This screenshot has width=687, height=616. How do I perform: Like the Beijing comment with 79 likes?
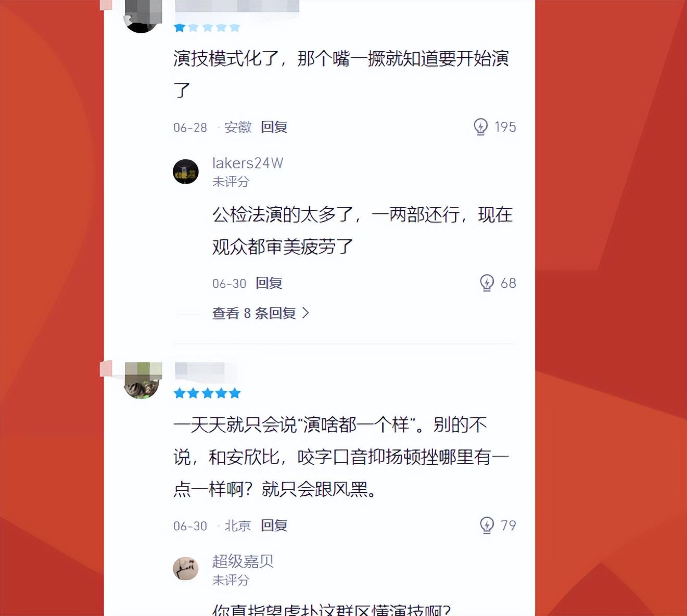486,525
